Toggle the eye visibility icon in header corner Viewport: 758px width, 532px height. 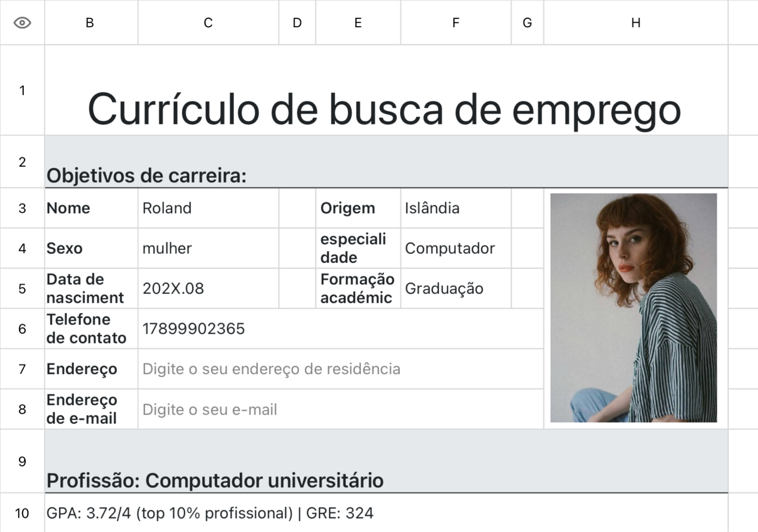(22, 22)
